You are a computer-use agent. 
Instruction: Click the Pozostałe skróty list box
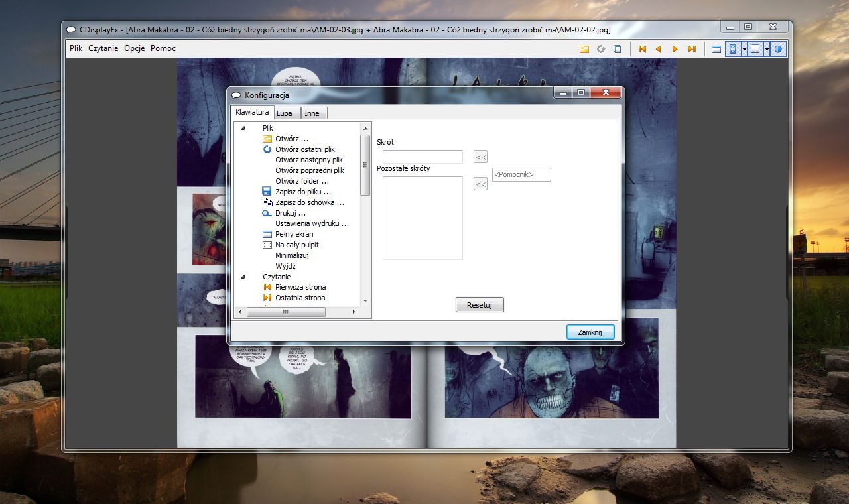coord(423,218)
